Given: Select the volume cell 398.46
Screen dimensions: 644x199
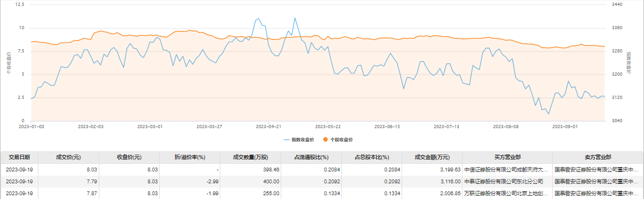Looking at the screenshot, I should click(x=271, y=169).
